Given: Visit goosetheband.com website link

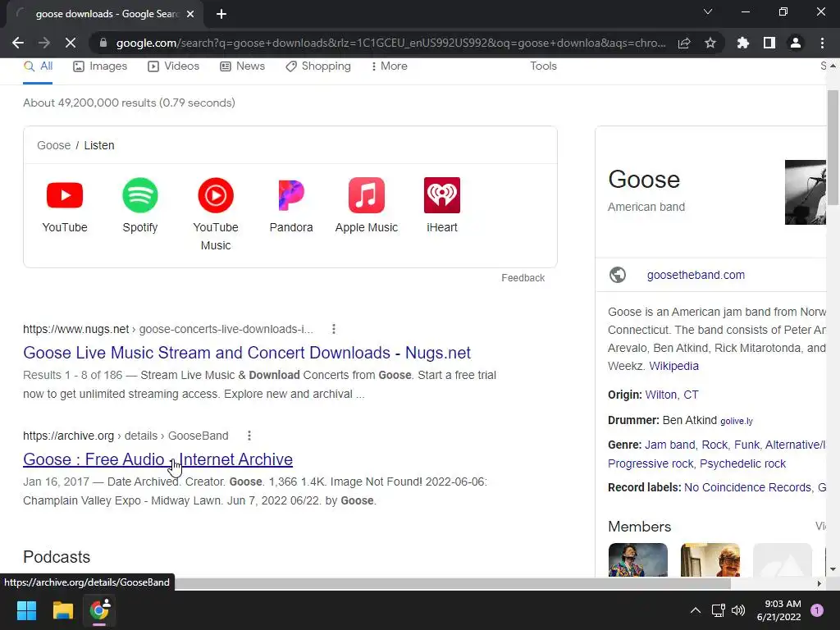Looking at the screenshot, I should [x=696, y=275].
